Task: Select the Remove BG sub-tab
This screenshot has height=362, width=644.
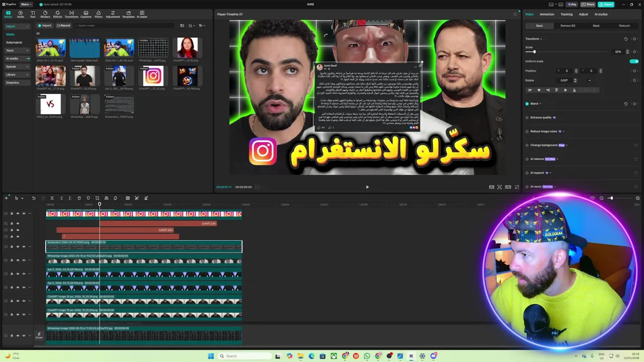Action: click(568, 26)
